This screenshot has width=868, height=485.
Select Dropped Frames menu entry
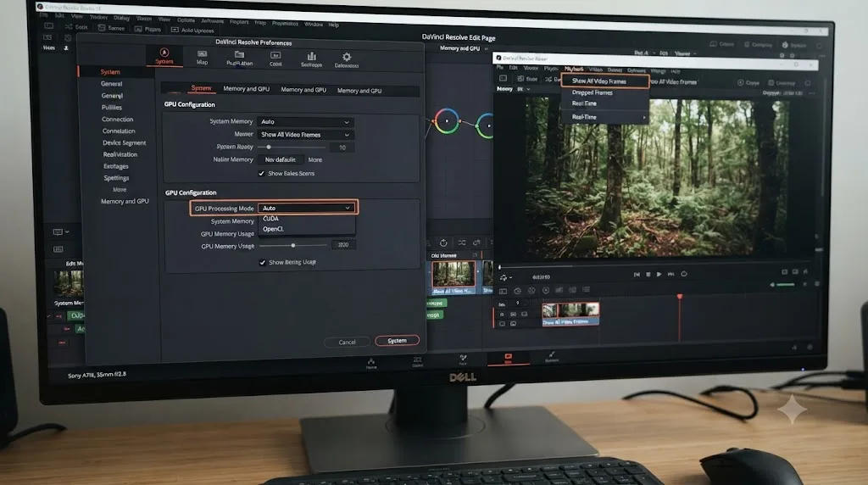click(593, 92)
